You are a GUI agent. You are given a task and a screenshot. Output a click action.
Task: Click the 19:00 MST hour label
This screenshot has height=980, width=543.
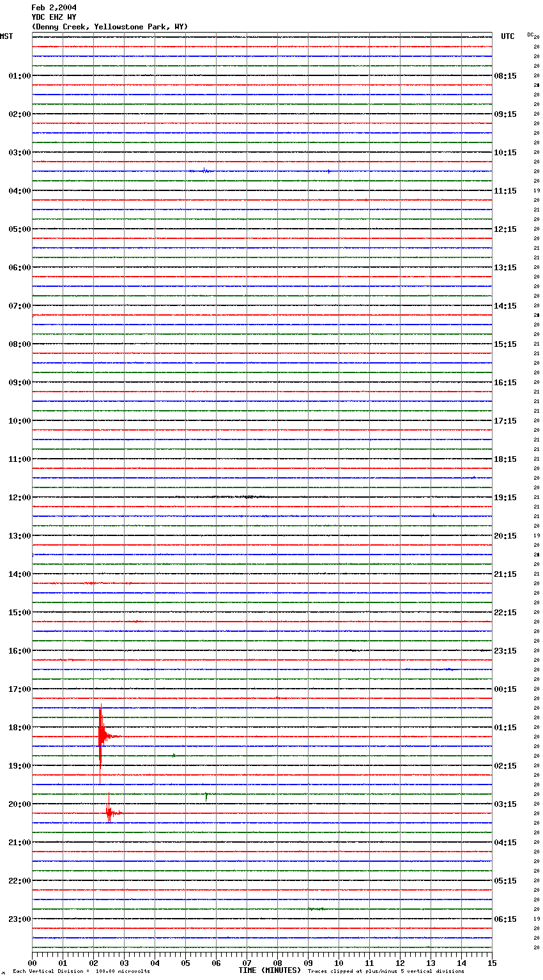click(19, 766)
